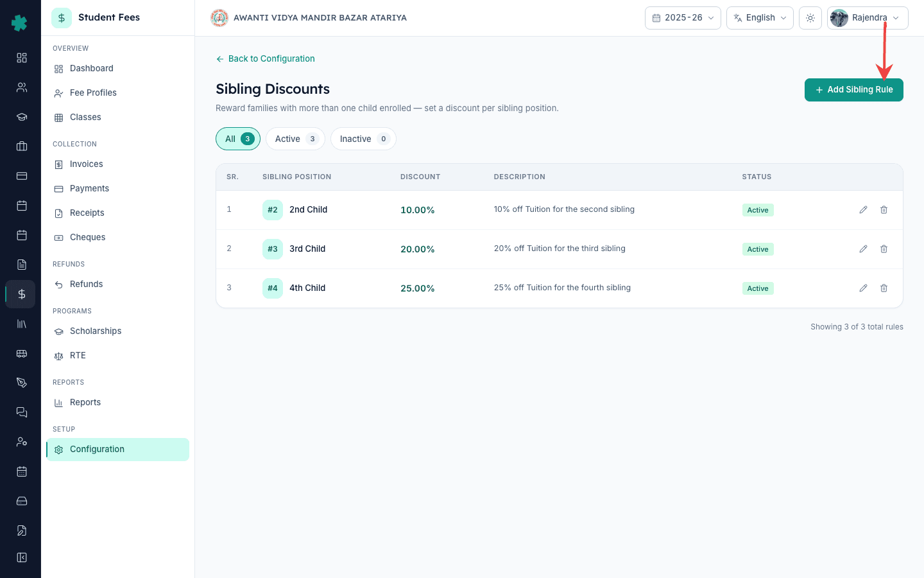Click the Active status badge for 2nd Child
Image resolution: width=924 pixels, height=578 pixels.
click(x=758, y=210)
